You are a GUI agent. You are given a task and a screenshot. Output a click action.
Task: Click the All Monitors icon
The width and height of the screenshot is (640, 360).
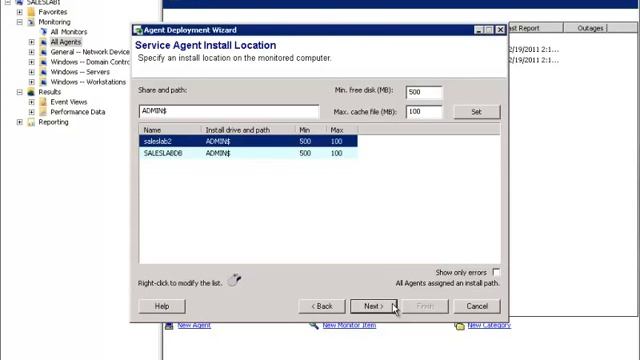[x=43, y=32]
